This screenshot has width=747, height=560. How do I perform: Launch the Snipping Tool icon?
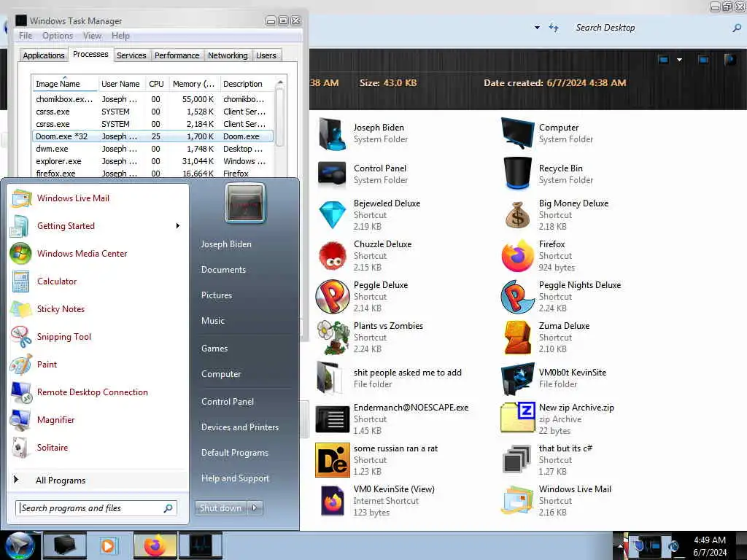20,336
